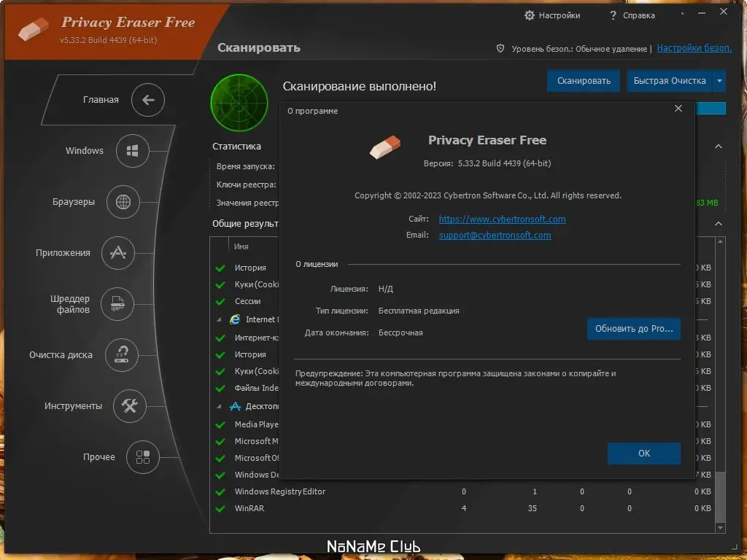
Task: Click the Сканировать button
Action: (584, 81)
